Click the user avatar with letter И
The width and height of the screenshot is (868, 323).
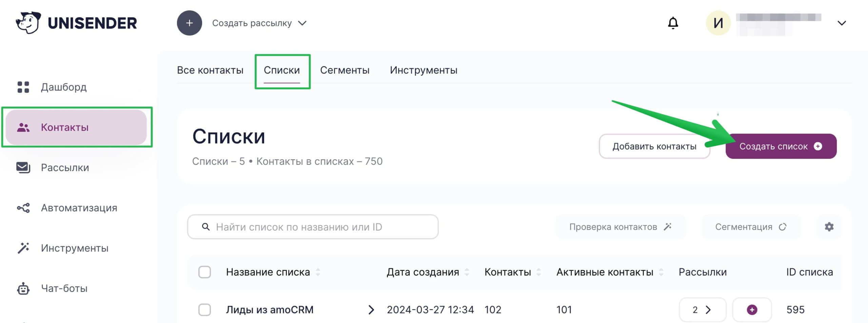[718, 23]
